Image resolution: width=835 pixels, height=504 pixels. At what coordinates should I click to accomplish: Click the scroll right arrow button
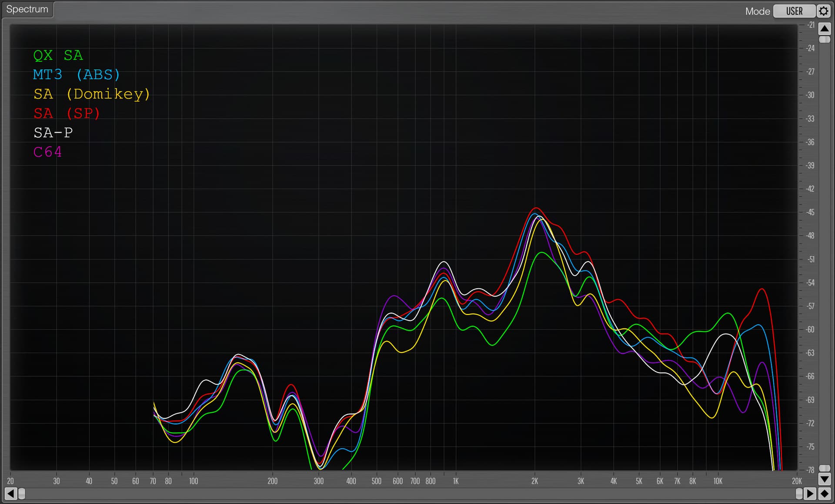click(810, 494)
